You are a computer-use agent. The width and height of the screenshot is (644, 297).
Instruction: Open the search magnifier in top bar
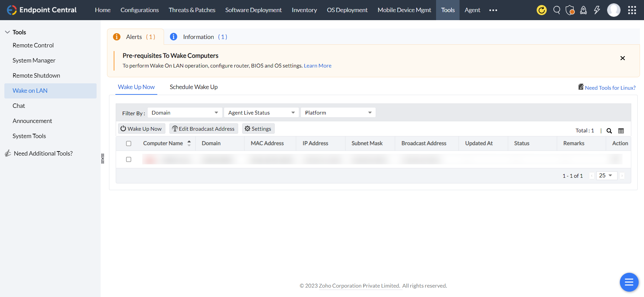(556, 10)
